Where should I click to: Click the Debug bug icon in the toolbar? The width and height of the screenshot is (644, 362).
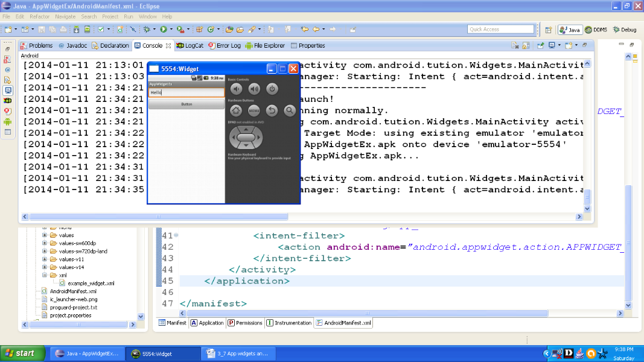pos(147,29)
